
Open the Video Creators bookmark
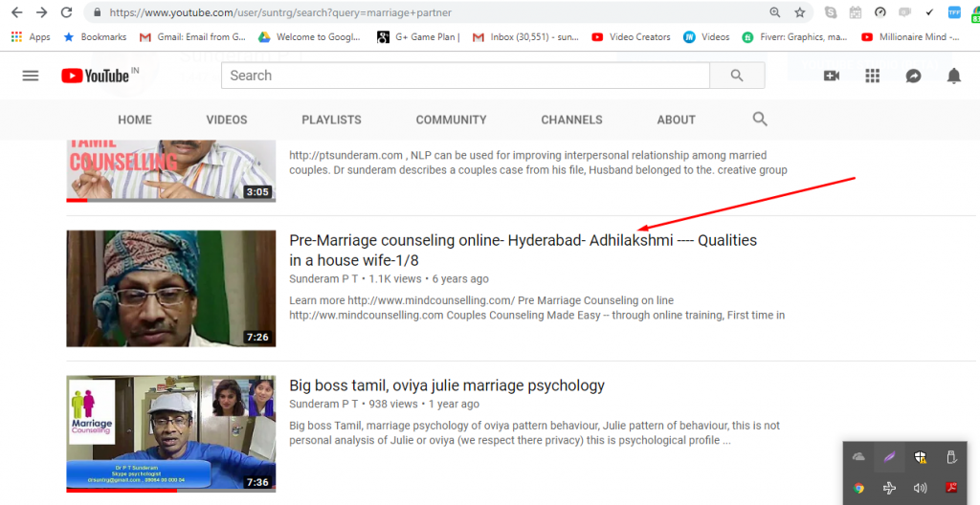tap(631, 37)
